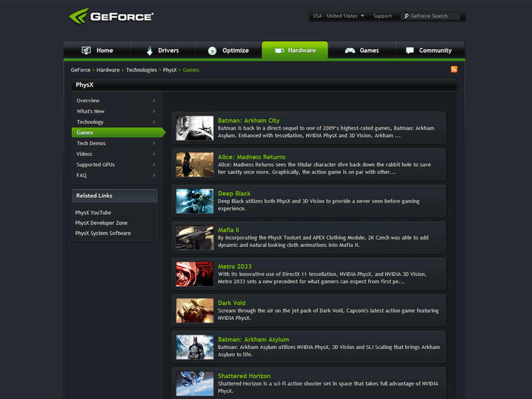532x399 pixels.
Task: Click the Optimize tab icon
Action: coord(212,51)
